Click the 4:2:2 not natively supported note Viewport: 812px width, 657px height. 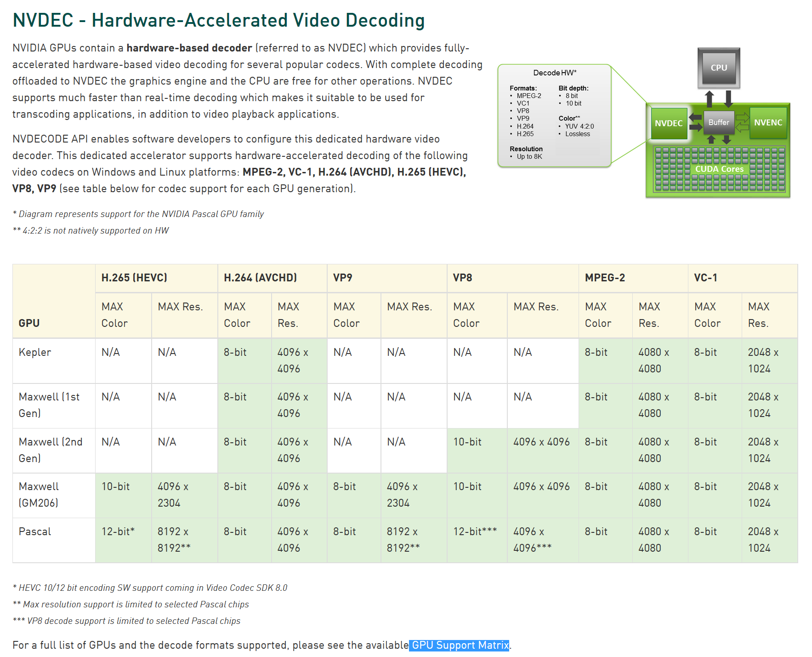[x=91, y=230]
